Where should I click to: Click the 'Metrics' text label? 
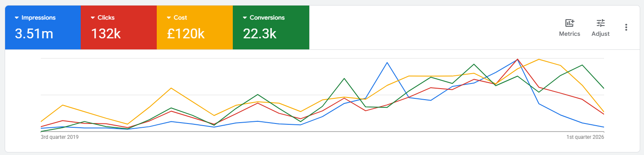pyautogui.click(x=570, y=34)
